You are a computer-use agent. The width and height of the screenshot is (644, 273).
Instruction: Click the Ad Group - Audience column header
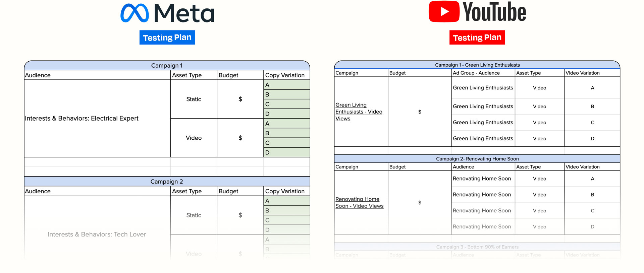point(476,73)
